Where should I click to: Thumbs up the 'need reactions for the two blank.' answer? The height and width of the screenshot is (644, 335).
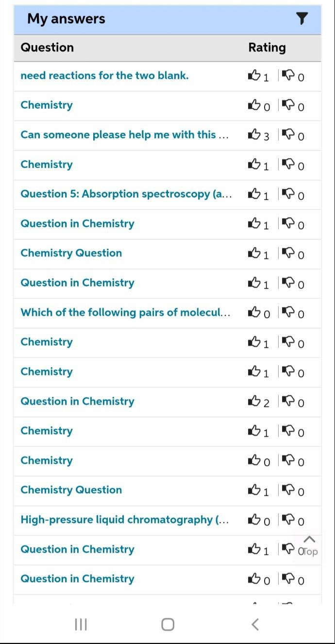254,75
